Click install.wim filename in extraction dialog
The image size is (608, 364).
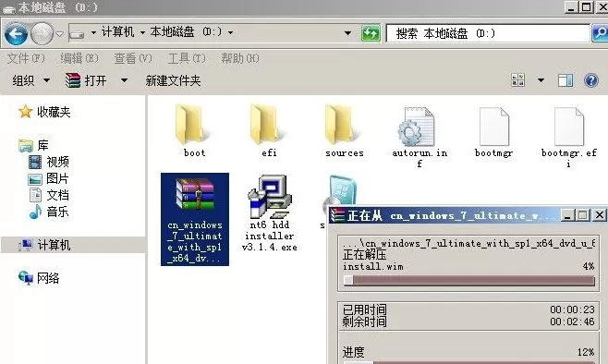(372, 267)
